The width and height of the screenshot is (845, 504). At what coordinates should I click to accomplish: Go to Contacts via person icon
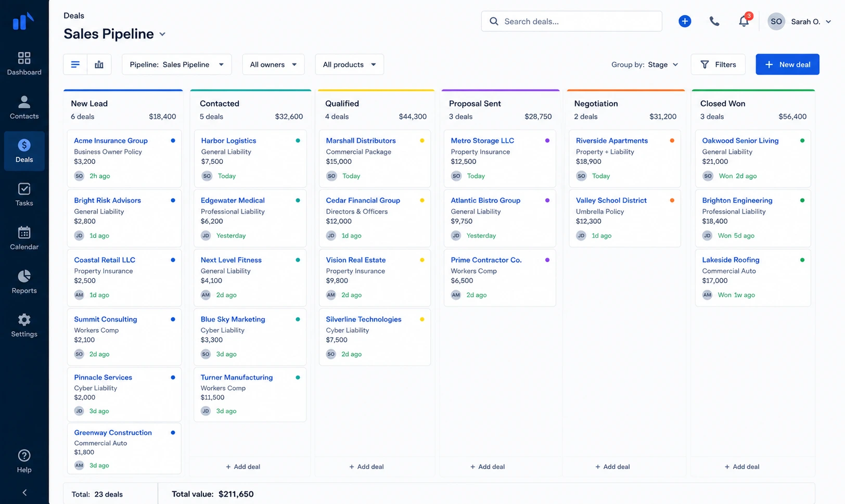tap(24, 101)
